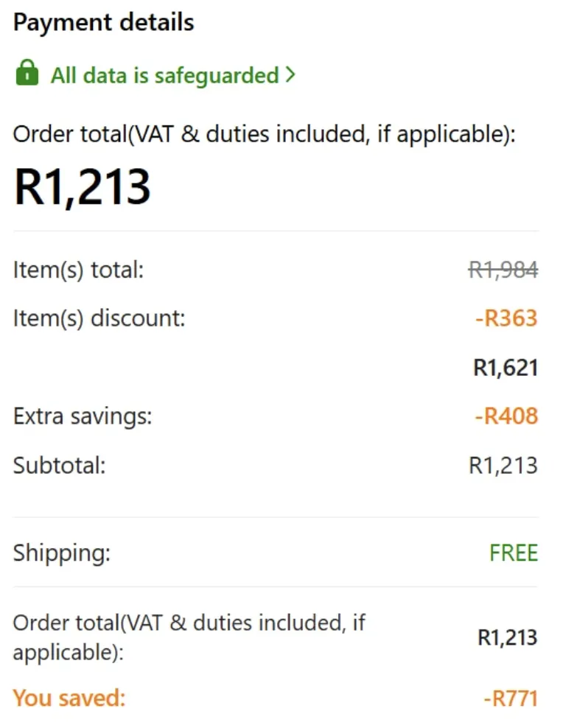The height and width of the screenshot is (728, 563).
Task: Click the crossed-out R1,984 price
Action: (503, 270)
